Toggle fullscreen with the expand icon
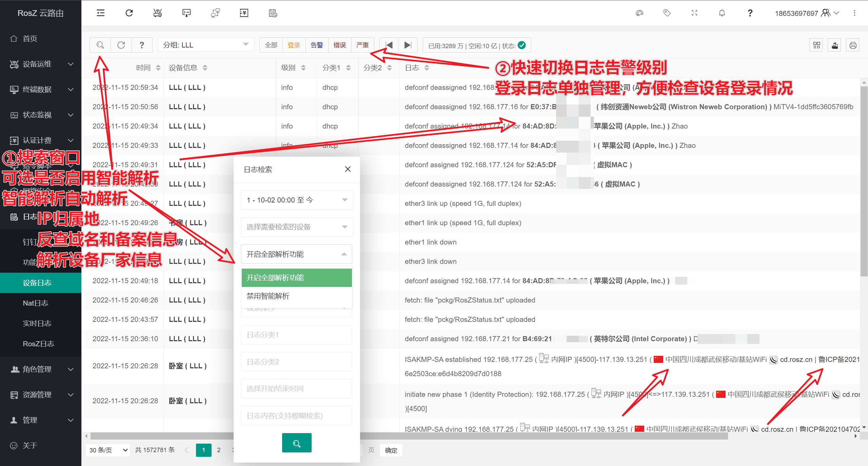 click(694, 13)
